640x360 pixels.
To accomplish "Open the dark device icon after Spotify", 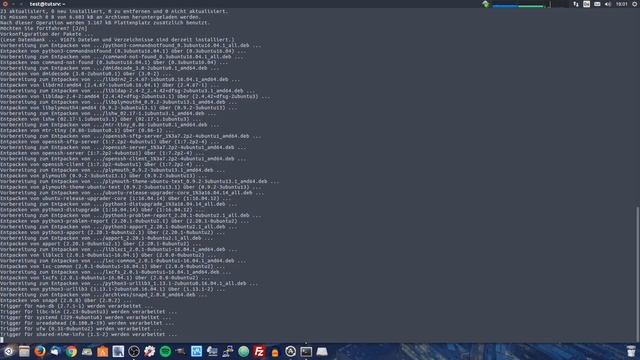I will pos(180,351).
